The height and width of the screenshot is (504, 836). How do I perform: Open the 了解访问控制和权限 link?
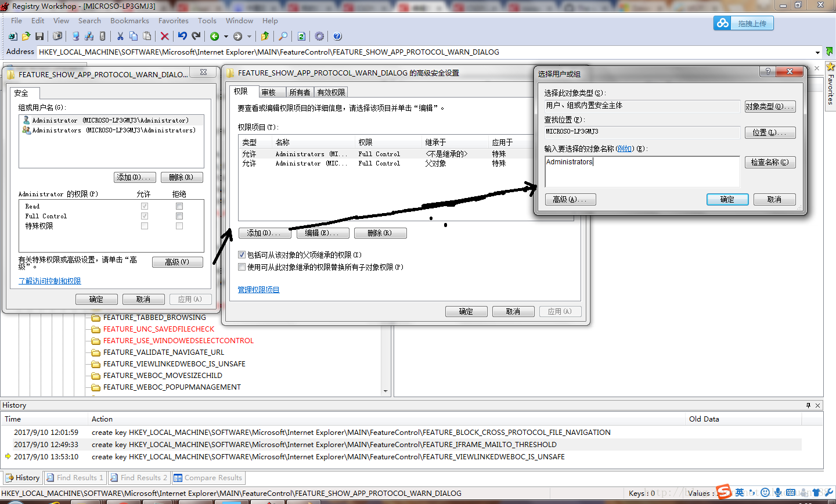tap(50, 280)
